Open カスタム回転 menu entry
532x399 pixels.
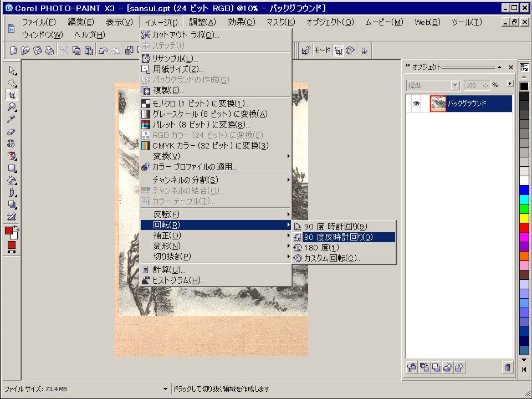coord(344,258)
